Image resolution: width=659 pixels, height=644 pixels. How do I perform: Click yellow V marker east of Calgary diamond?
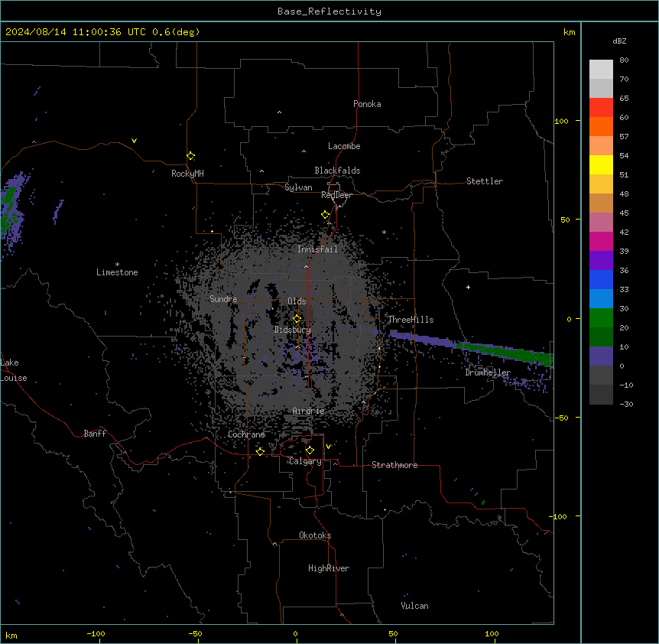pos(328,447)
